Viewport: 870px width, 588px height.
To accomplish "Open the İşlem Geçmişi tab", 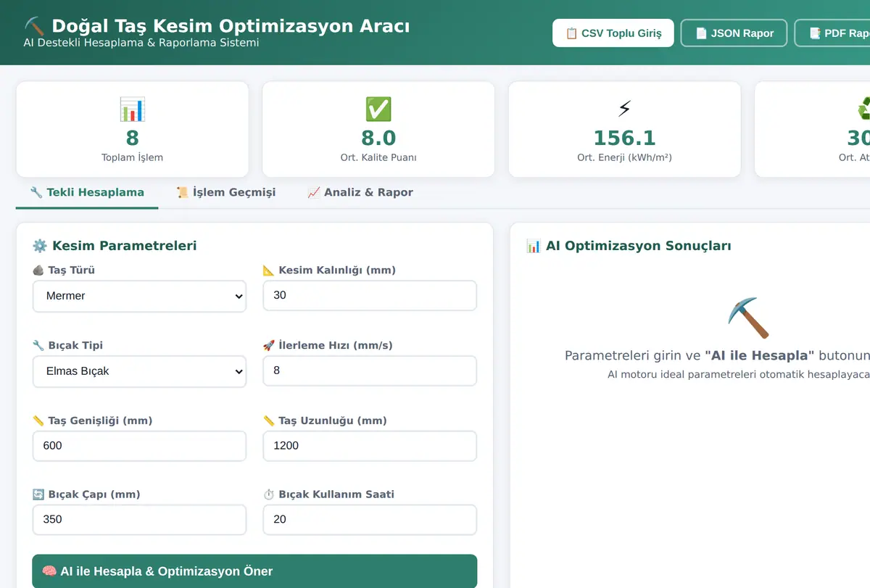I will [x=225, y=192].
